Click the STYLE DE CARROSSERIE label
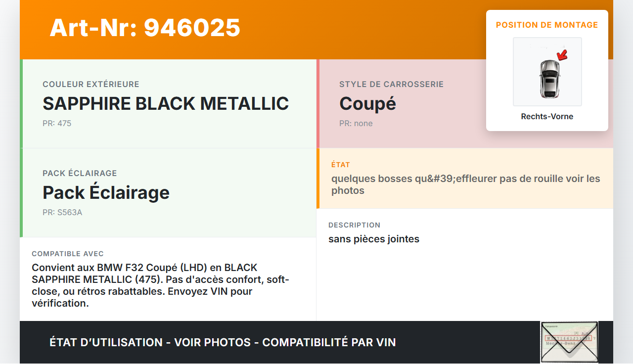 (x=391, y=85)
